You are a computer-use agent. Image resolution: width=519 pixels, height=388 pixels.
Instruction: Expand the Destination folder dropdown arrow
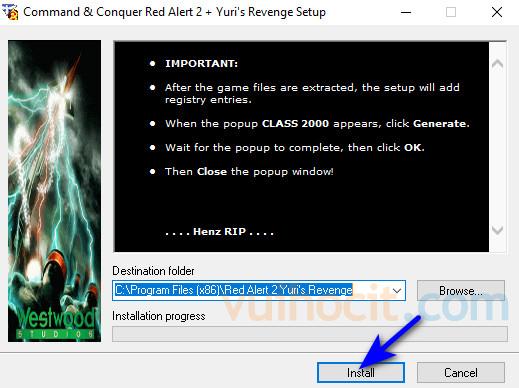(x=397, y=291)
